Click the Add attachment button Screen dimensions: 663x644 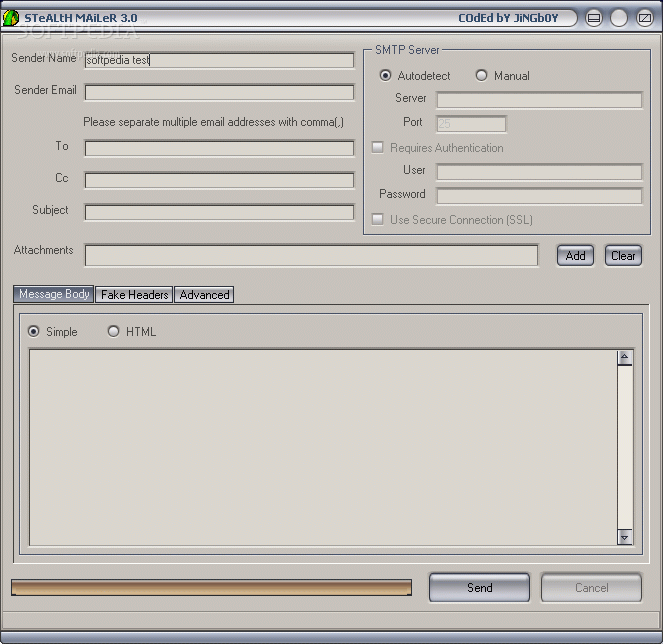pyautogui.click(x=575, y=256)
